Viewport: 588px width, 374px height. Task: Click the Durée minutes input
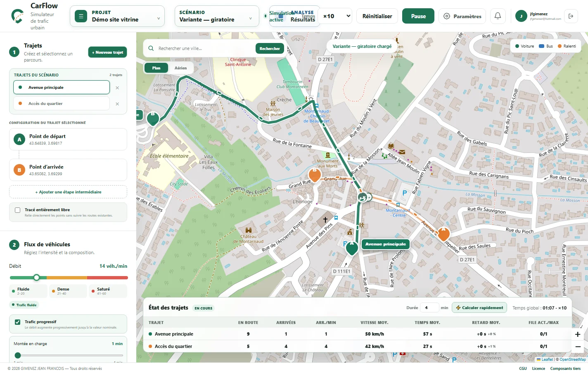(429, 307)
